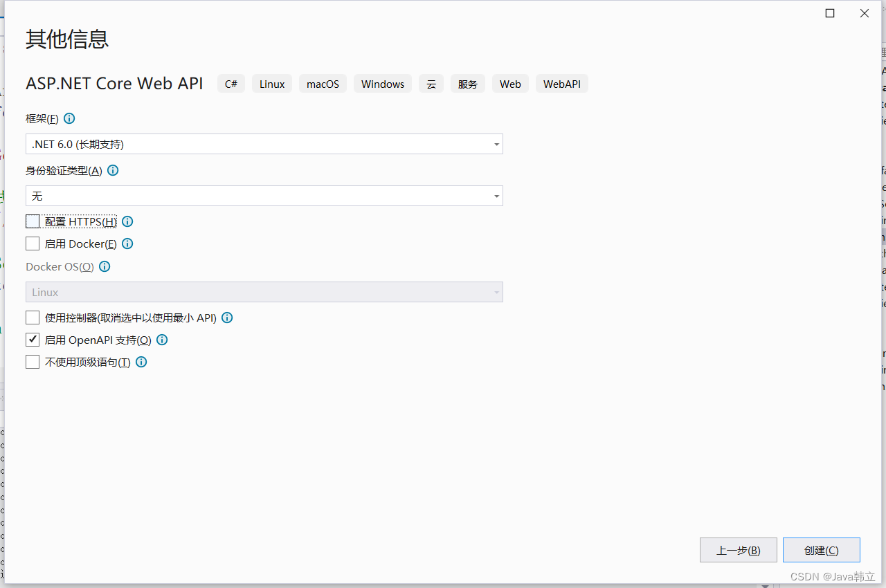Click the 上一步(B) button
The image size is (886, 588).
point(739,550)
